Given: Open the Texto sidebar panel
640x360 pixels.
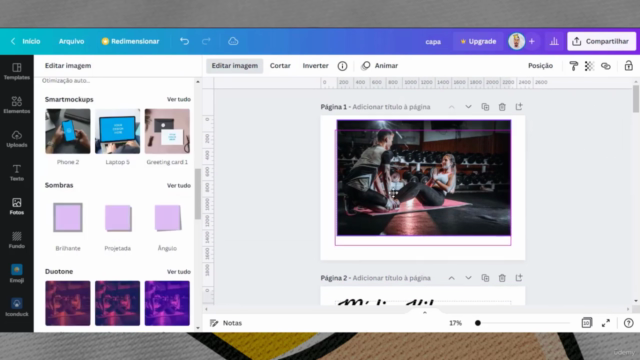Looking at the screenshot, I should 17,173.
